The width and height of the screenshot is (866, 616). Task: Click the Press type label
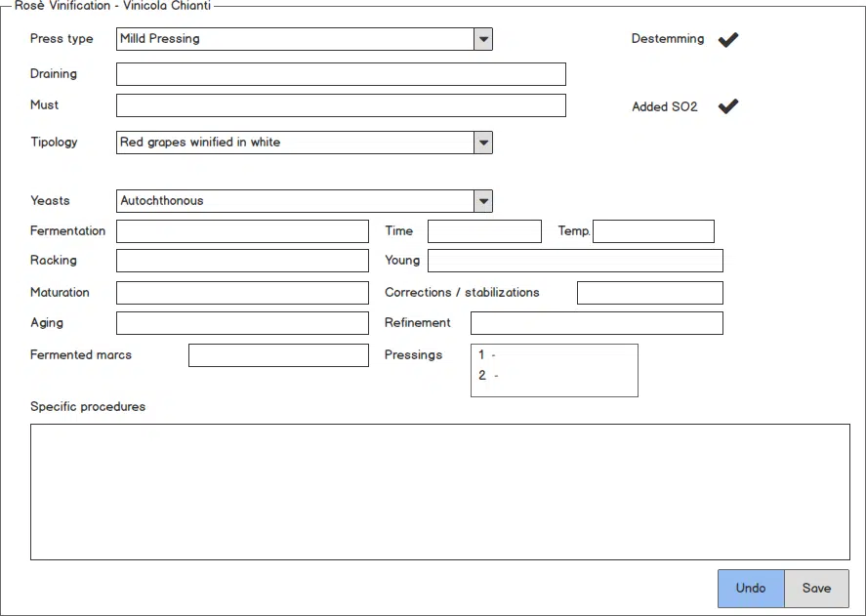tap(62, 39)
